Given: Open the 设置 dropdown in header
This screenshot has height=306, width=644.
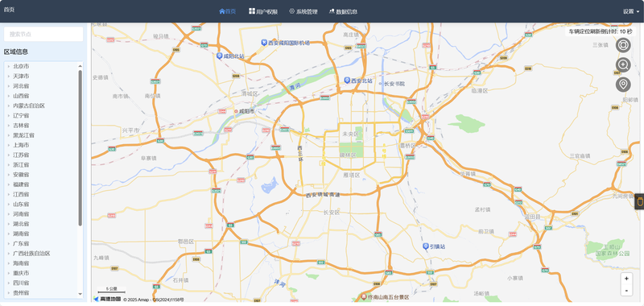Looking at the screenshot, I should point(631,11).
